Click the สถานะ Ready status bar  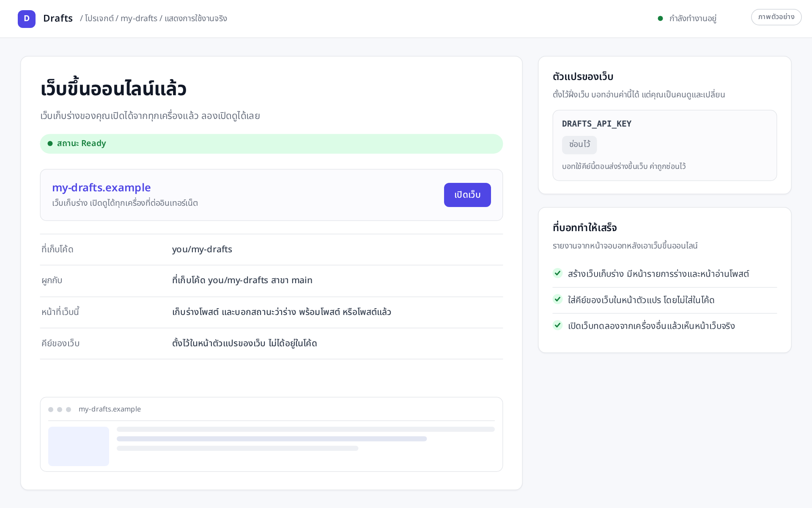pyautogui.click(x=272, y=144)
